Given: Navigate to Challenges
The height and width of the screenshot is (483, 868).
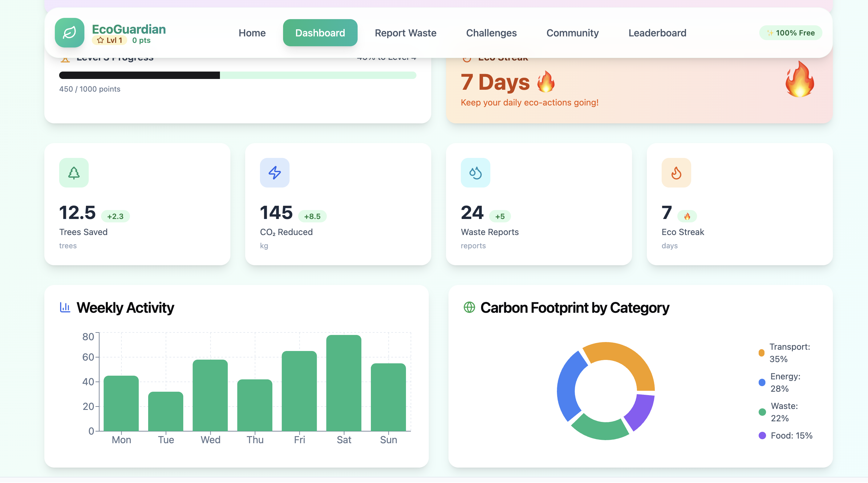Looking at the screenshot, I should 491,33.
